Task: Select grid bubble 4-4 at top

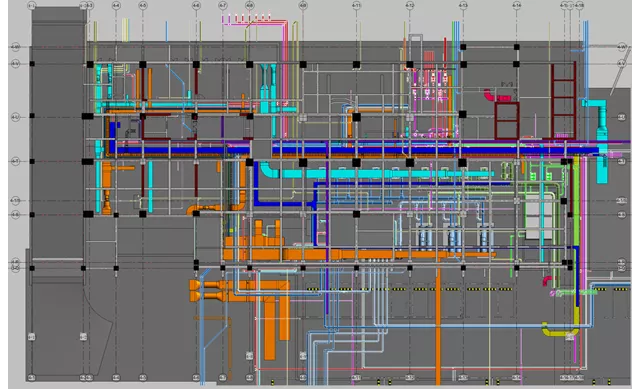Action: click(x=116, y=6)
